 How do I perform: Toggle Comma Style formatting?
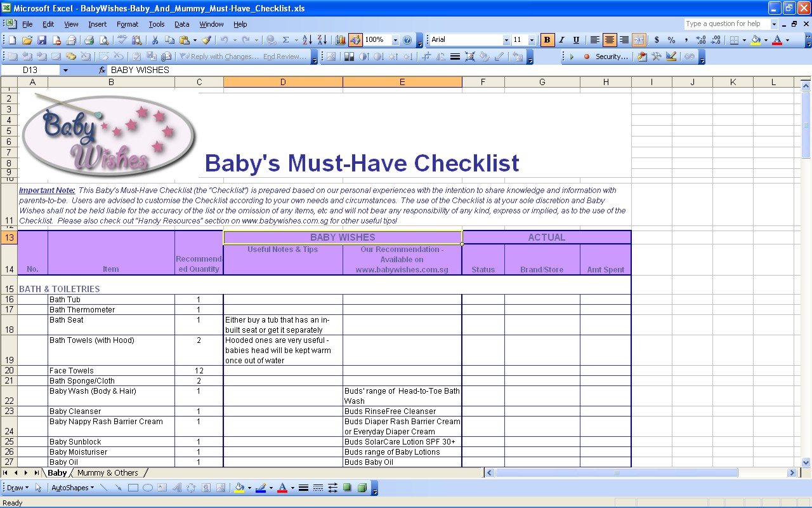click(686, 40)
